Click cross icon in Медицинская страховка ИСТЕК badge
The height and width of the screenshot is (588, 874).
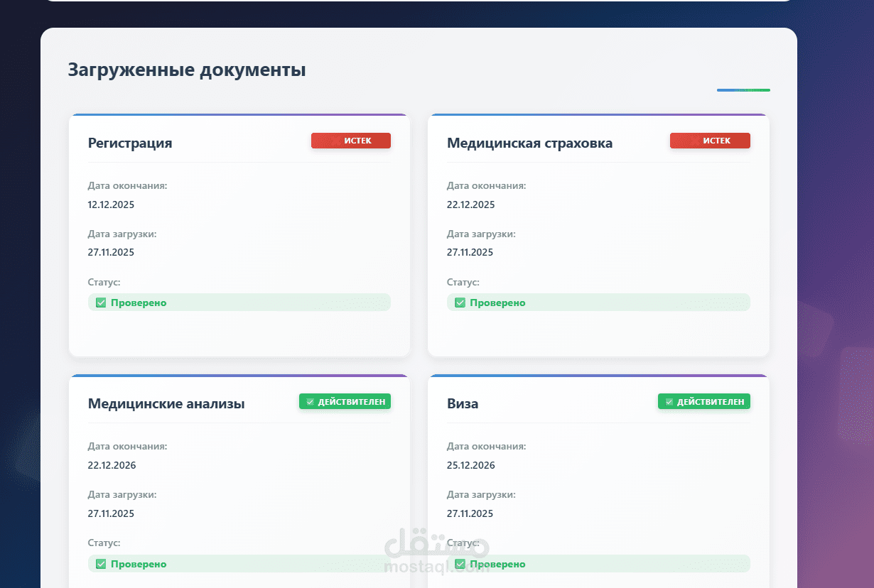tap(694, 141)
